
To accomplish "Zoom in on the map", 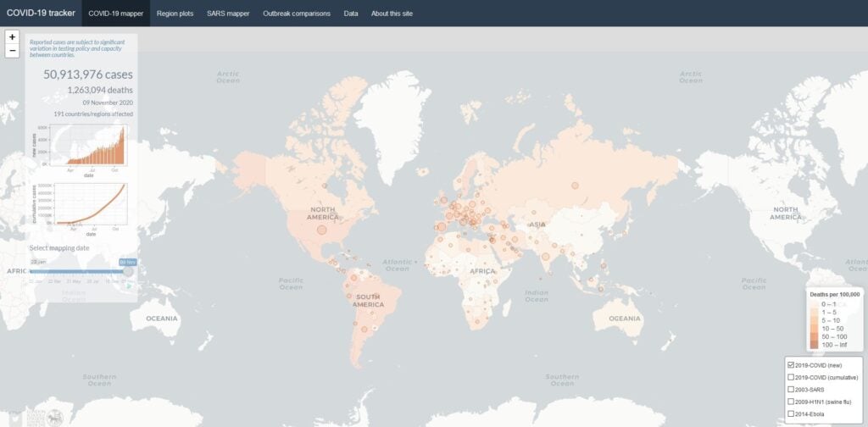I will coord(12,37).
